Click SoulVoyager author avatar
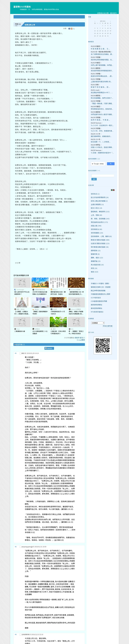This screenshot has height=644, width=129. coord(15,290)
